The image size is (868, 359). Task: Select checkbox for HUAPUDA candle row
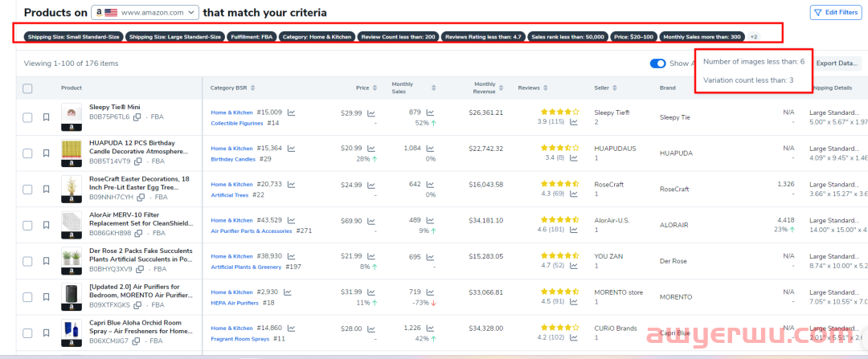[27, 153]
